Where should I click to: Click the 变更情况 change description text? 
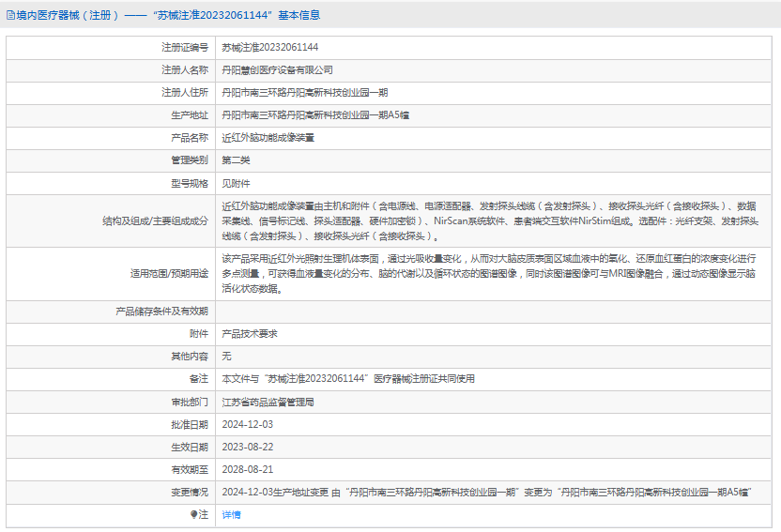[486, 493]
